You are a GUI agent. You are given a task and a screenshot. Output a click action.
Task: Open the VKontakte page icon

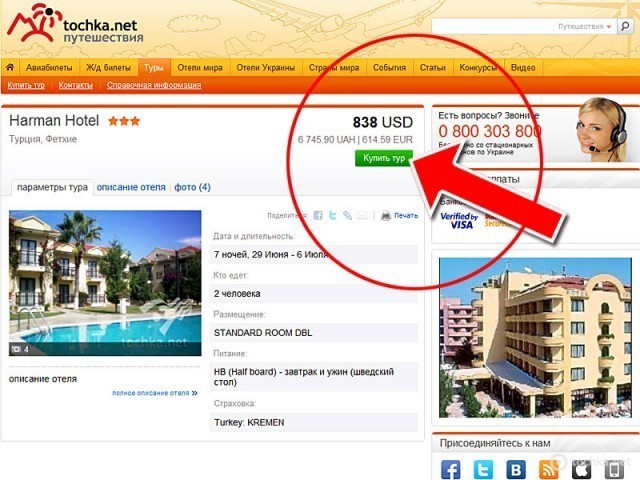[516, 469]
